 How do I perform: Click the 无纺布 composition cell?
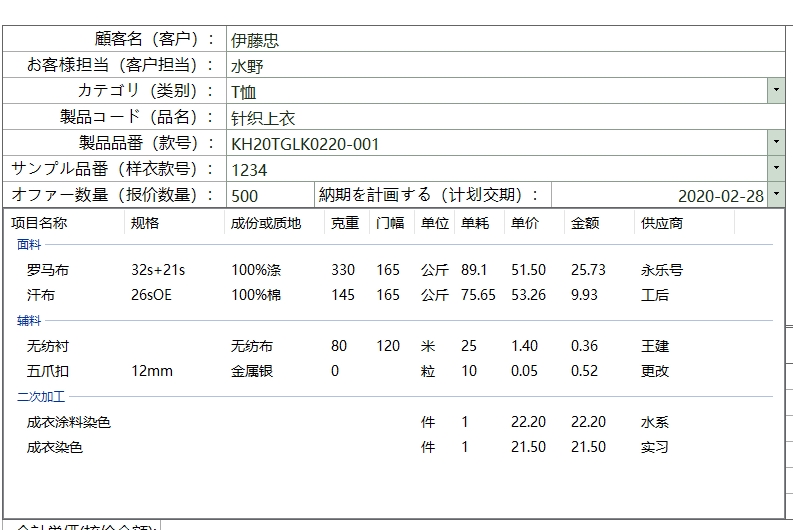click(252, 346)
